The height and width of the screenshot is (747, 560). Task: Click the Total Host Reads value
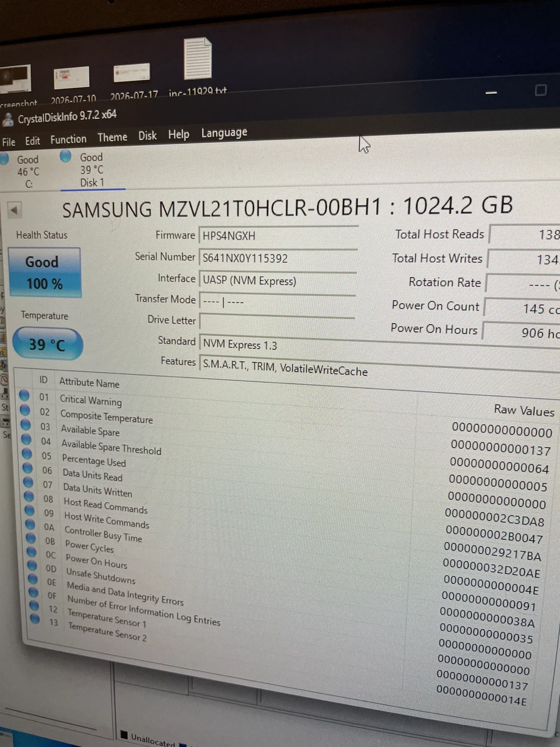point(525,234)
